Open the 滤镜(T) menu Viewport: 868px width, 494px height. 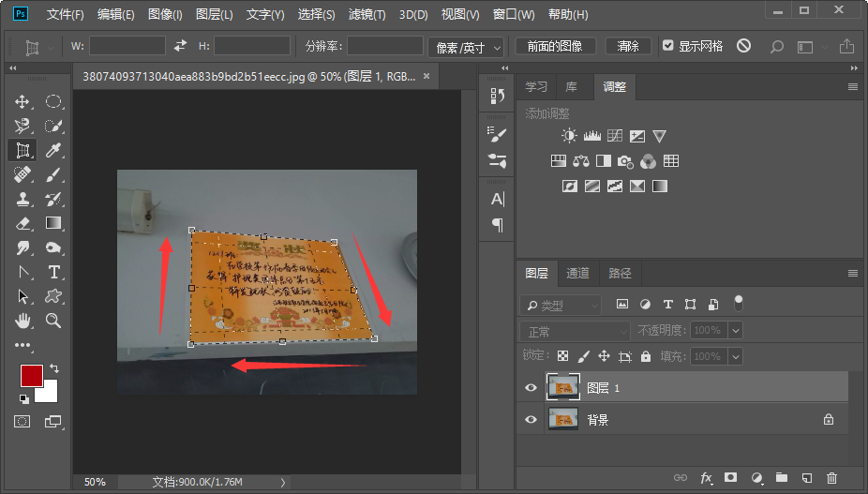(x=367, y=14)
